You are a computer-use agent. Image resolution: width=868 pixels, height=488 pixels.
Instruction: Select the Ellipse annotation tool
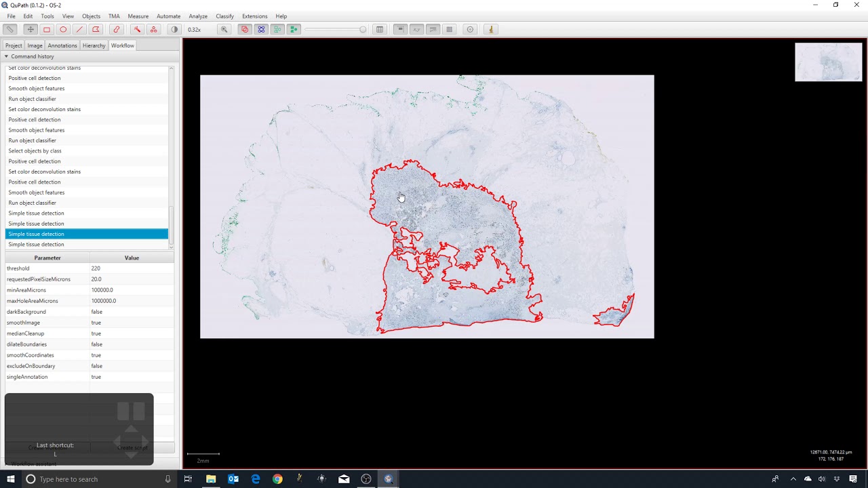pos(63,29)
